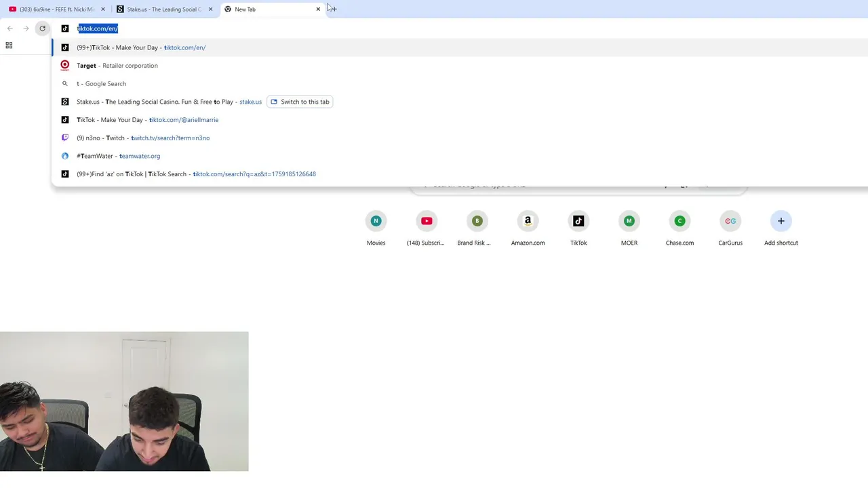Open the Movies shortcut icon
The image size is (868, 488).
[x=376, y=221]
